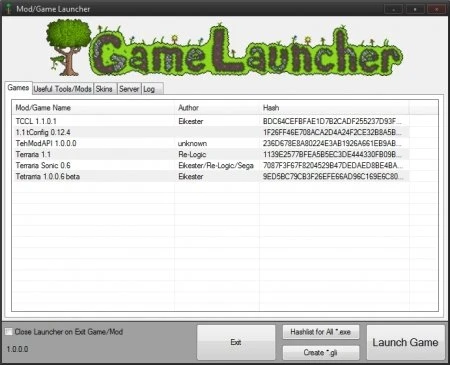
Task: Click the tree app icon in title bar
Action: tap(9, 9)
